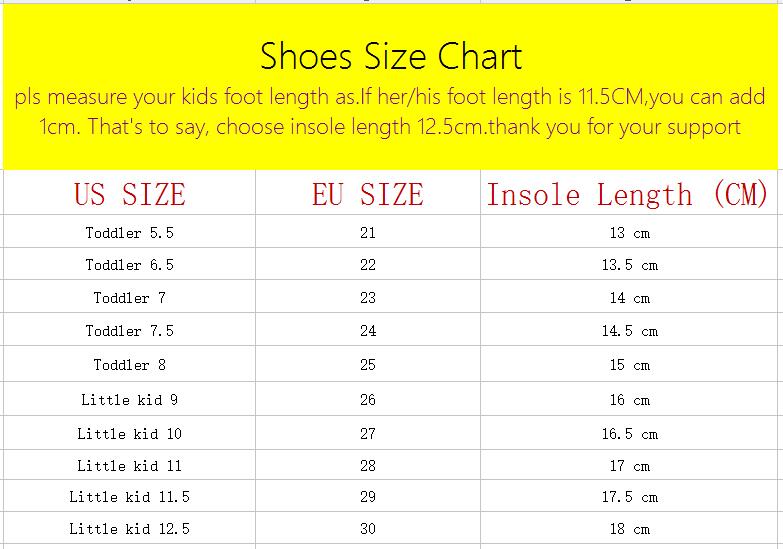This screenshot has height=549, width=783.
Task: Select the Little kid 12.5 cell
Action: [129, 529]
